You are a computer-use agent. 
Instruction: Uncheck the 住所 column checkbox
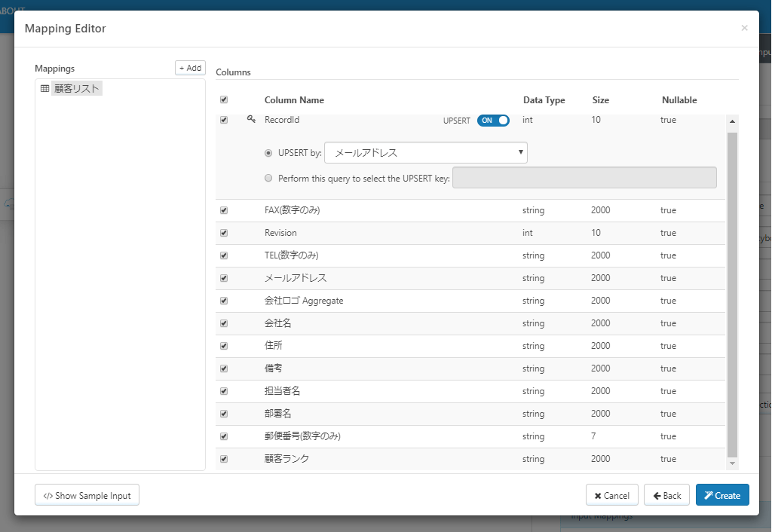pyautogui.click(x=224, y=347)
